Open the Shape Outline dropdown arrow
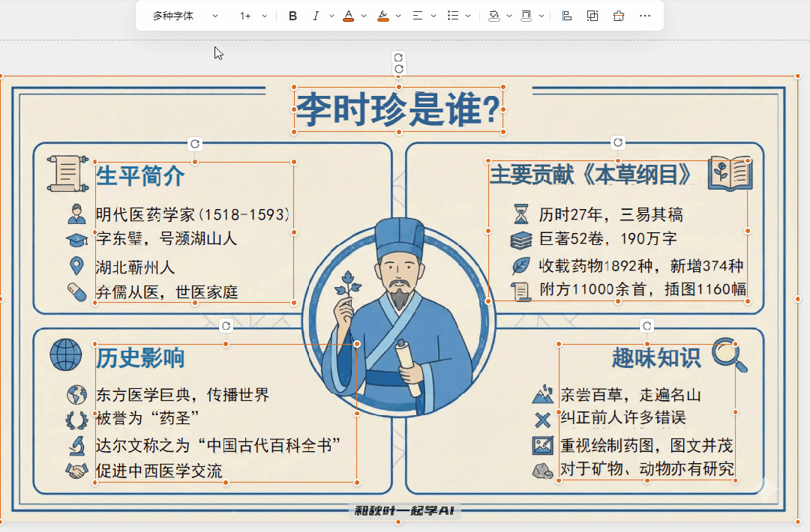Viewport: 810px width, 532px height. click(541, 15)
